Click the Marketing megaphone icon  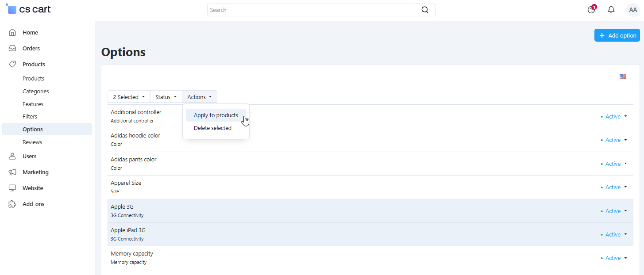tap(12, 172)
